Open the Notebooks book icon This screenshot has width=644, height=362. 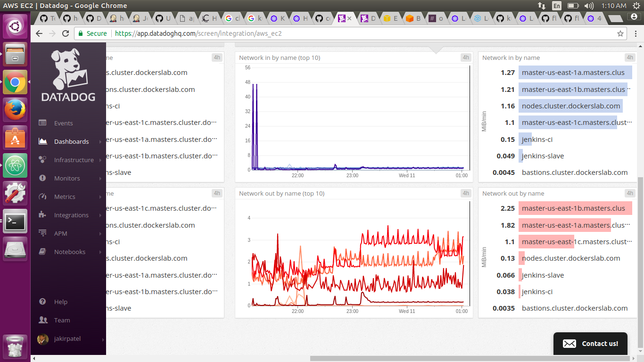[42, 252]
